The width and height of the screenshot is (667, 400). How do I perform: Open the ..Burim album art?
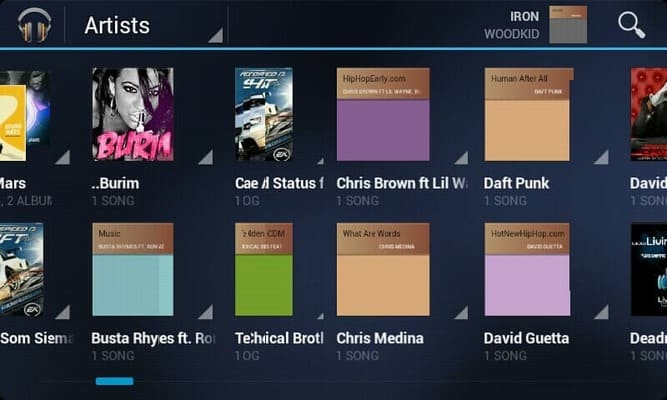pyautogui.click(x=133, y=114)
